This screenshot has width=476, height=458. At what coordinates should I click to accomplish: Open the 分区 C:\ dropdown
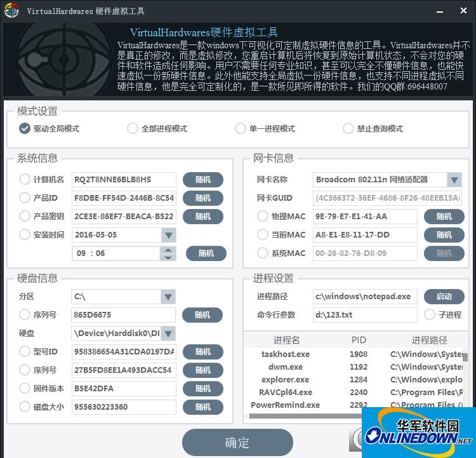tap(168, 297)
